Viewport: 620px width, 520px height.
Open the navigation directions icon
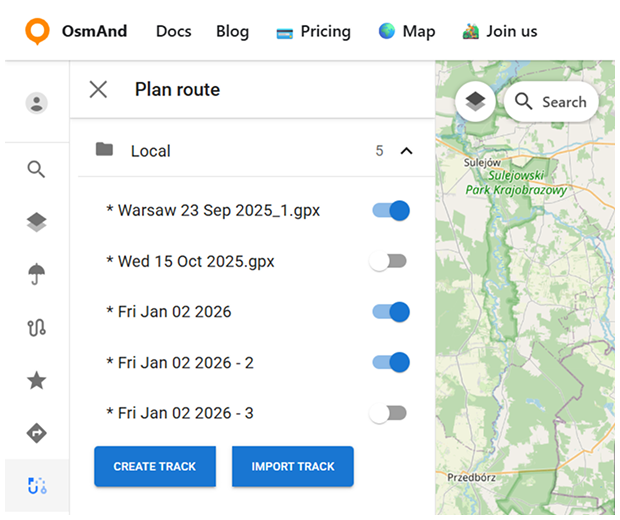tap(37, 433)
